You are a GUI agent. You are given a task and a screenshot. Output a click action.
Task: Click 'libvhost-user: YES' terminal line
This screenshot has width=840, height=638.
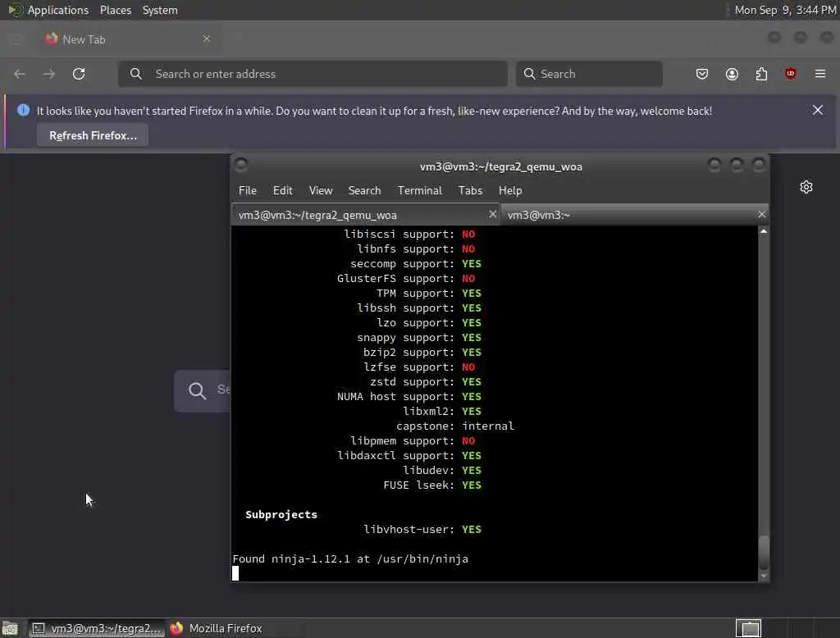[422, 529]
